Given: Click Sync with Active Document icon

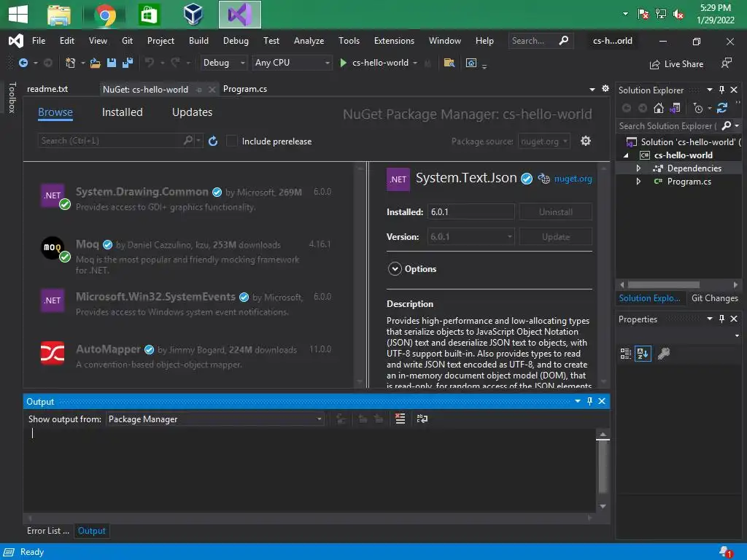Looking at the screenshot, I should click(722, 109).
